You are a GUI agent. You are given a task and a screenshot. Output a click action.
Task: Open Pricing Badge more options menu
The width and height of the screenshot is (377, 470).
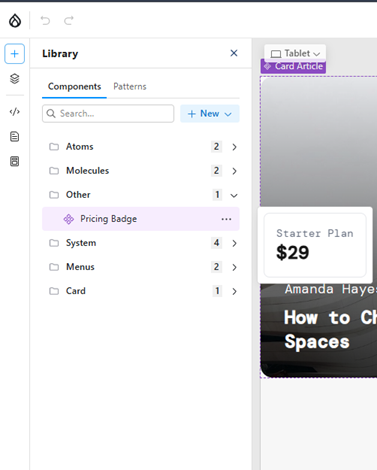(x=226, y=219)
